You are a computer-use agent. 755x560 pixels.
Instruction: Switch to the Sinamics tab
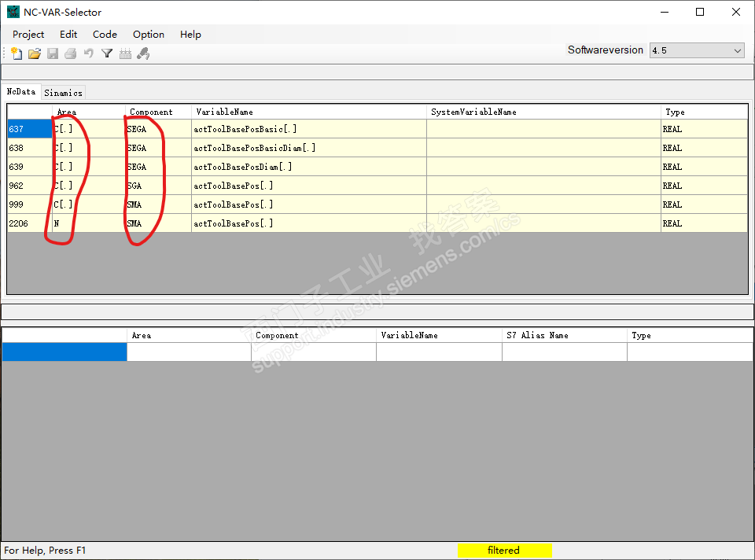(x=63, y=93)
